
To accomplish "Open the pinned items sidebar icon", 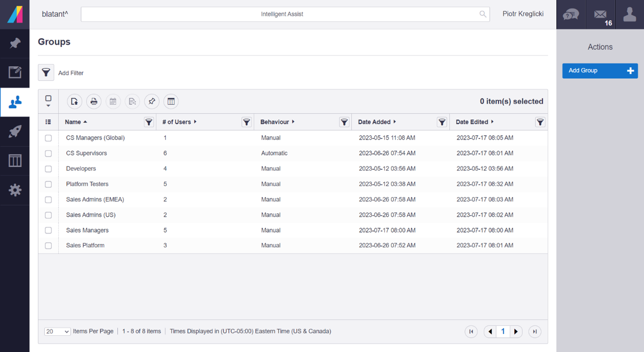I will pyautogui.click(x=15, y=44).
